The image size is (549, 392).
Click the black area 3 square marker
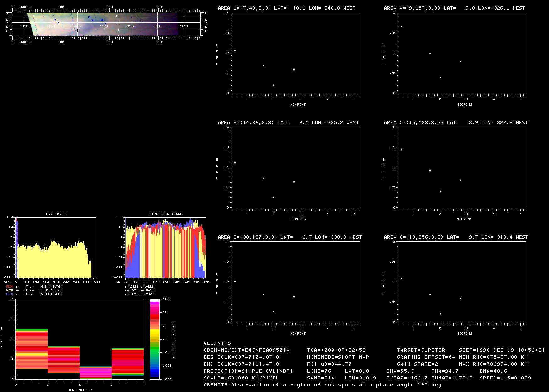(74, 28)
